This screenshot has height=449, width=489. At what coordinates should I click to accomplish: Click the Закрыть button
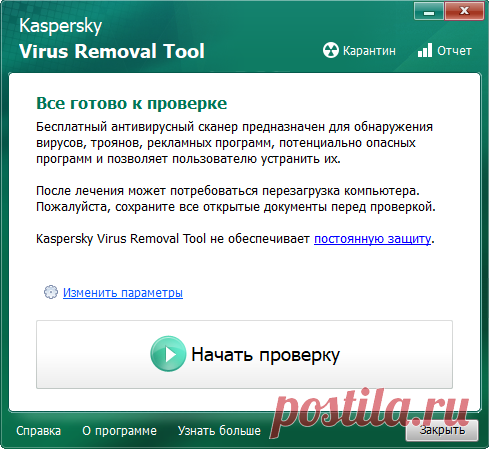coord(442,430)
